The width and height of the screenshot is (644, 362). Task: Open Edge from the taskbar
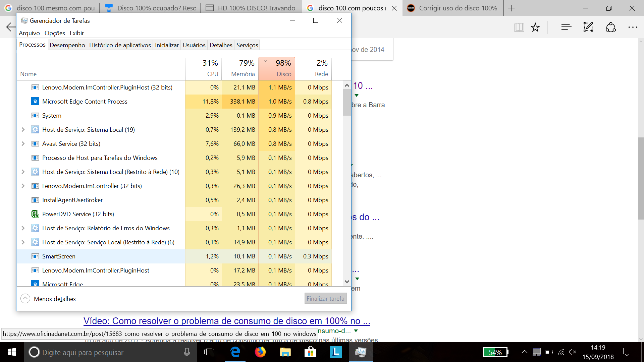coord(235,352)
